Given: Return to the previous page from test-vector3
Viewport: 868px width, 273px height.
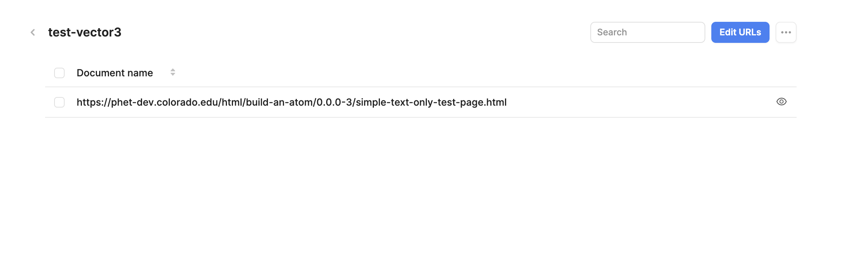Looking at the screenshot, I should [33, 32].
